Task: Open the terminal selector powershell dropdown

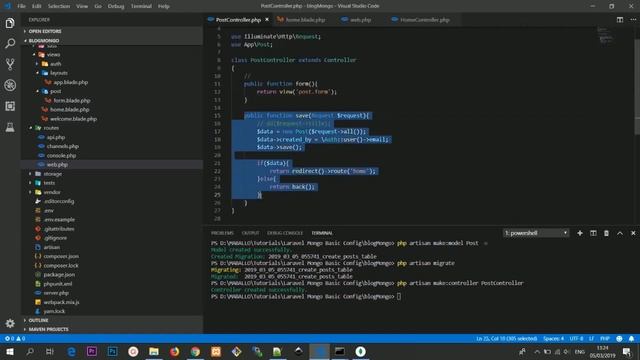Action: pos(536,233)
